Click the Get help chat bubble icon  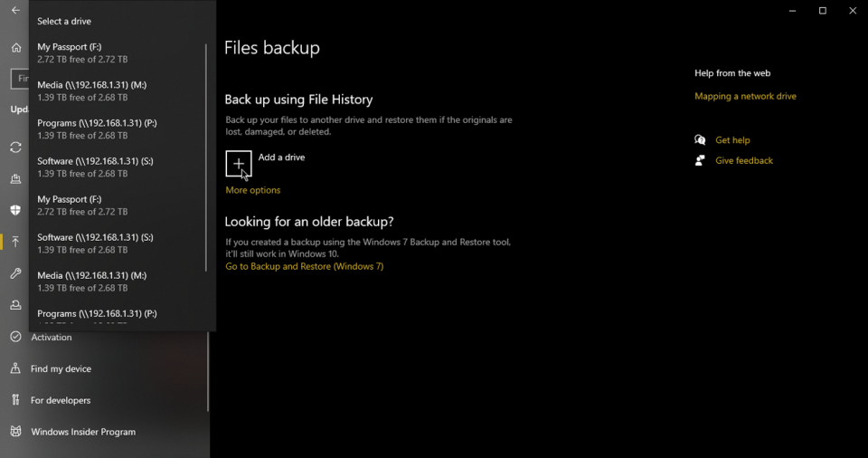(x=700, y=140)
